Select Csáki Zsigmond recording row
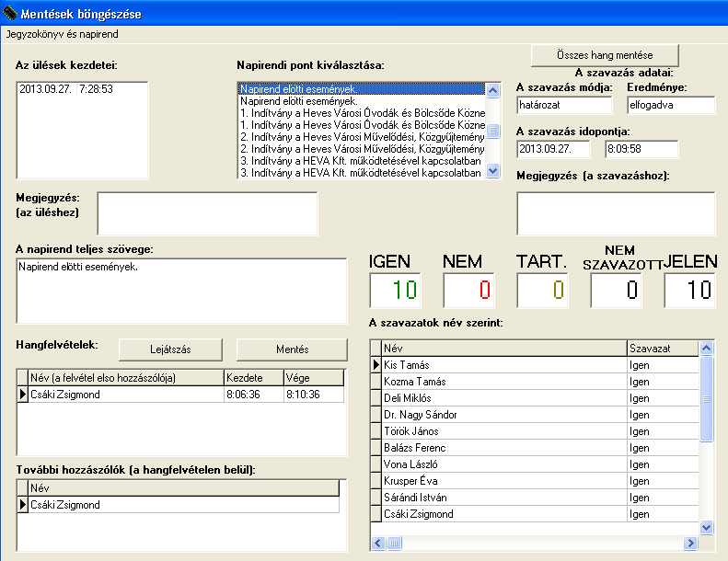The image size is (728, 561). 180,395
